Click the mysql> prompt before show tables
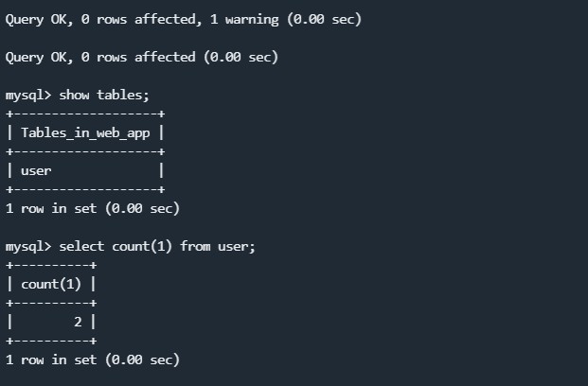Viewport: 588px width, 386px height. [x=28, y=95]
